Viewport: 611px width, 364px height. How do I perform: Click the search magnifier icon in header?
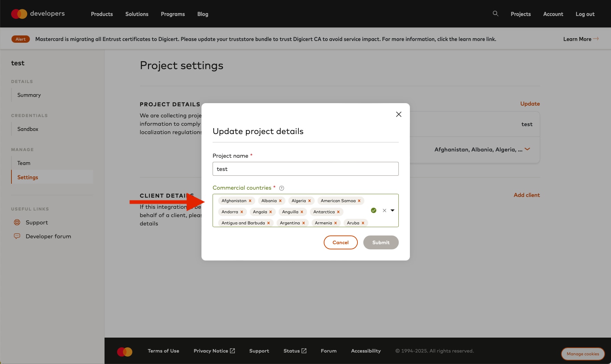point(495,14)
